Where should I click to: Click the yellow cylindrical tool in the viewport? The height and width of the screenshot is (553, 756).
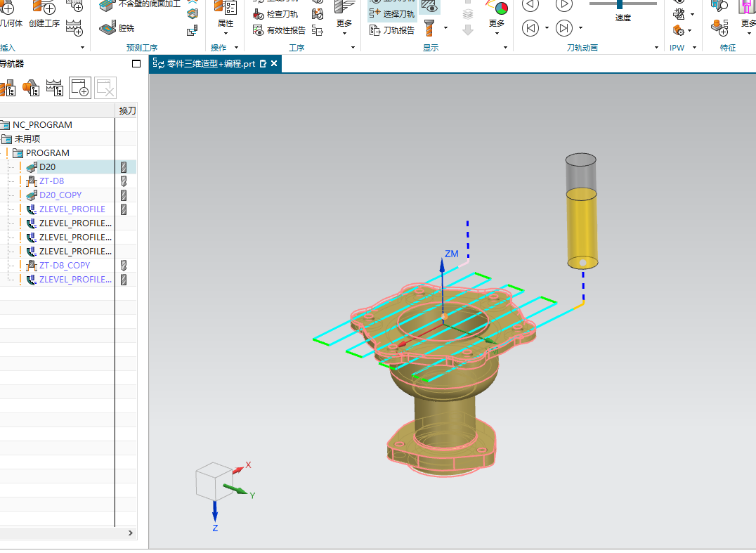(582, 228)
